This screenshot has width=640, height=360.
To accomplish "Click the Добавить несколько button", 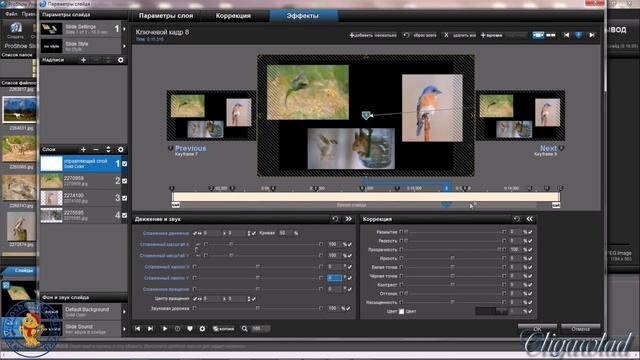I will point(373,35).
